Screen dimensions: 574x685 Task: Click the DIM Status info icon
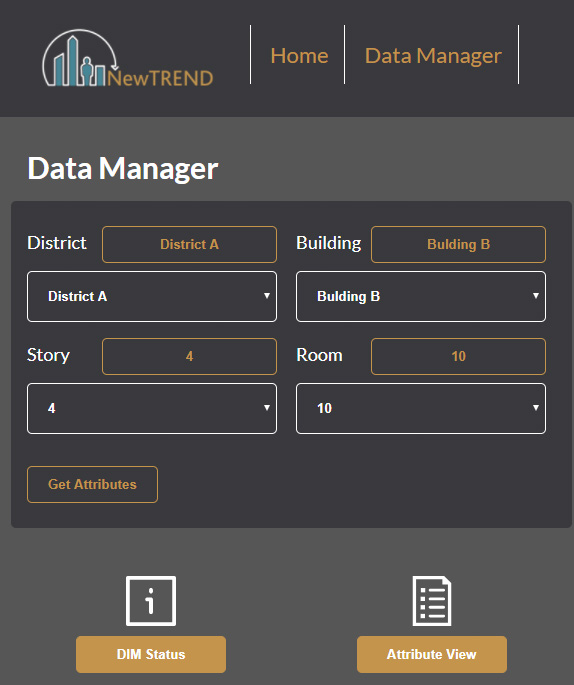pos(151,601)
